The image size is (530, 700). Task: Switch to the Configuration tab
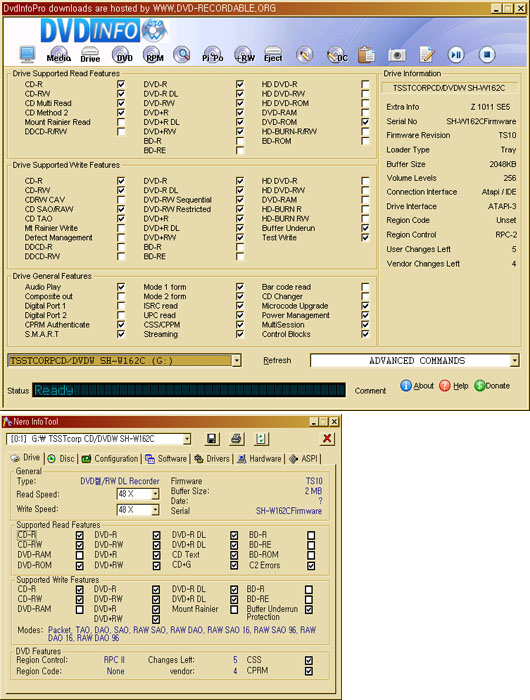pos(110,458)
